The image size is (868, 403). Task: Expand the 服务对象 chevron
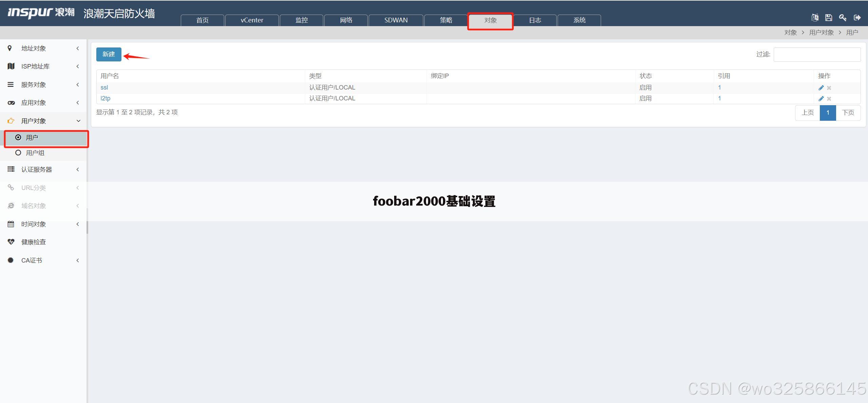[x=78, y=84]
